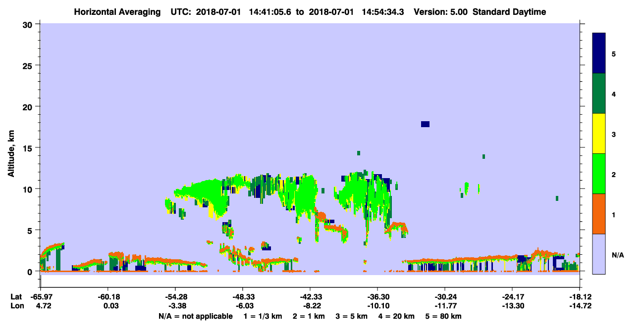
Task: Click the dark blue level 5 color band
Action: [599, 53]
